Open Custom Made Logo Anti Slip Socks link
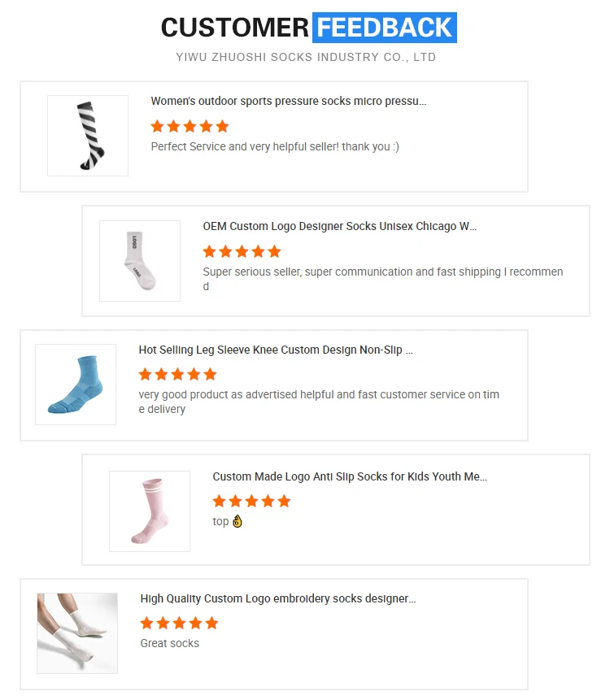 tap(350, 476)
